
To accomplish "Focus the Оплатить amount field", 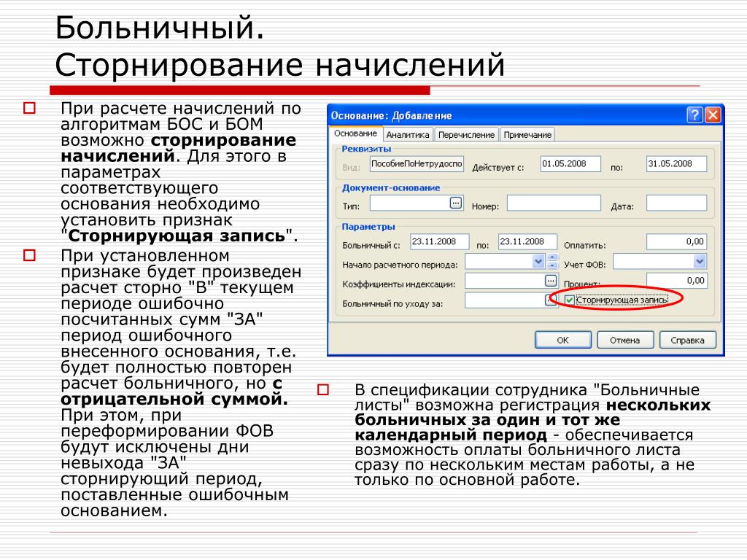I will tap(676, 242).
